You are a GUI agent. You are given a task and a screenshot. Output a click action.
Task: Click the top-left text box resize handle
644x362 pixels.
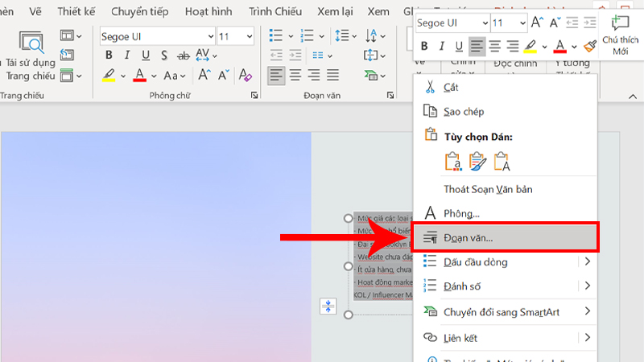(x=349, y=219)
